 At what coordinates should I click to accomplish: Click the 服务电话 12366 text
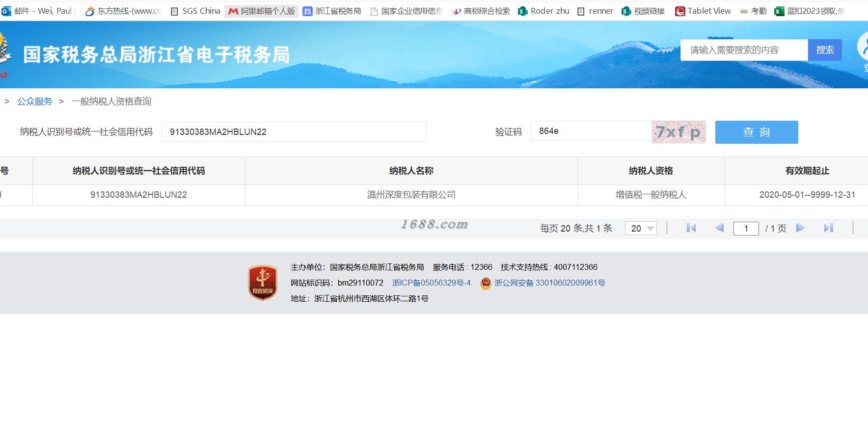tap(462, 267)
